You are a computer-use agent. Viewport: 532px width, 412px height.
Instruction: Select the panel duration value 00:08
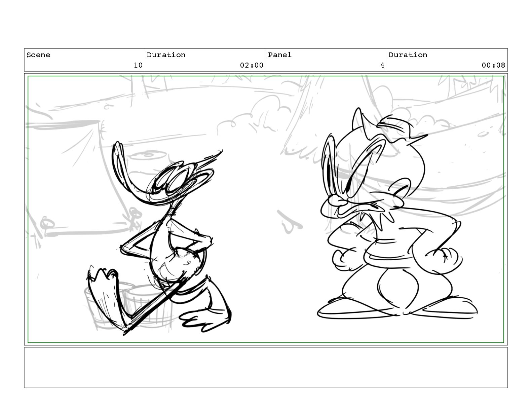(x=493, y=65)
